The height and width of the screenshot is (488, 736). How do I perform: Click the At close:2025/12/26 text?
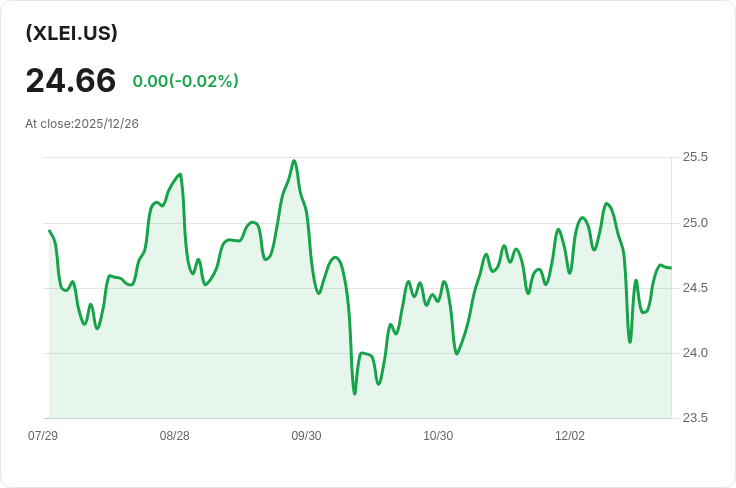[82, 124]
